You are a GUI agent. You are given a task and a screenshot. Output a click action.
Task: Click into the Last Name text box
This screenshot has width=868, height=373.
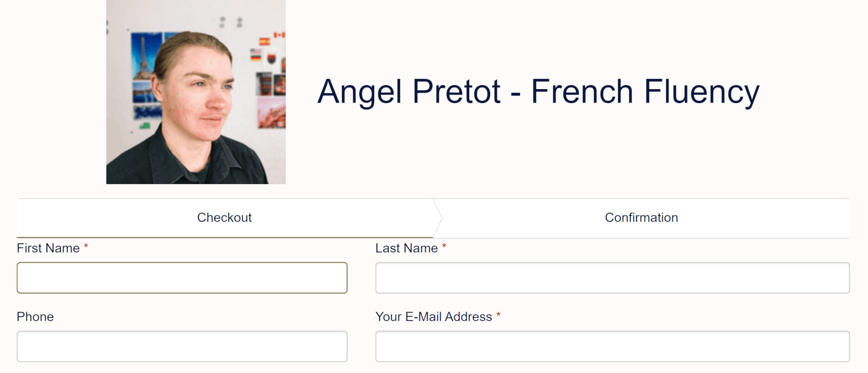(612, 278)
